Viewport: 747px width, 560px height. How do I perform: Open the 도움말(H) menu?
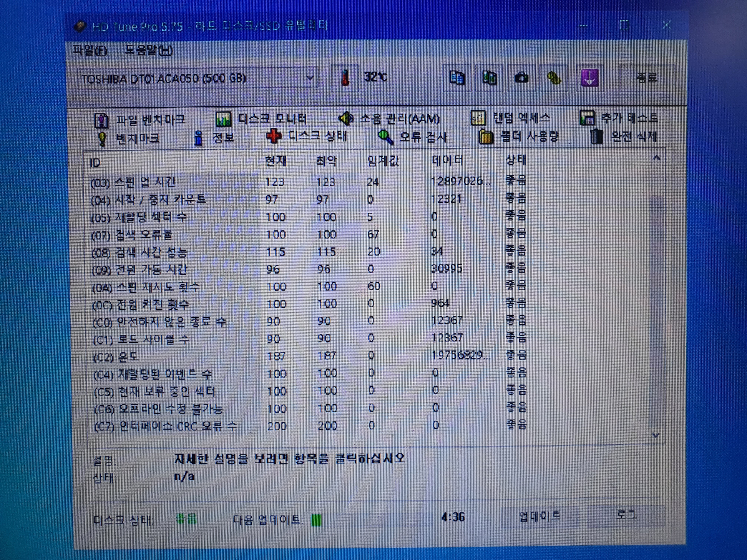(149, 50)
